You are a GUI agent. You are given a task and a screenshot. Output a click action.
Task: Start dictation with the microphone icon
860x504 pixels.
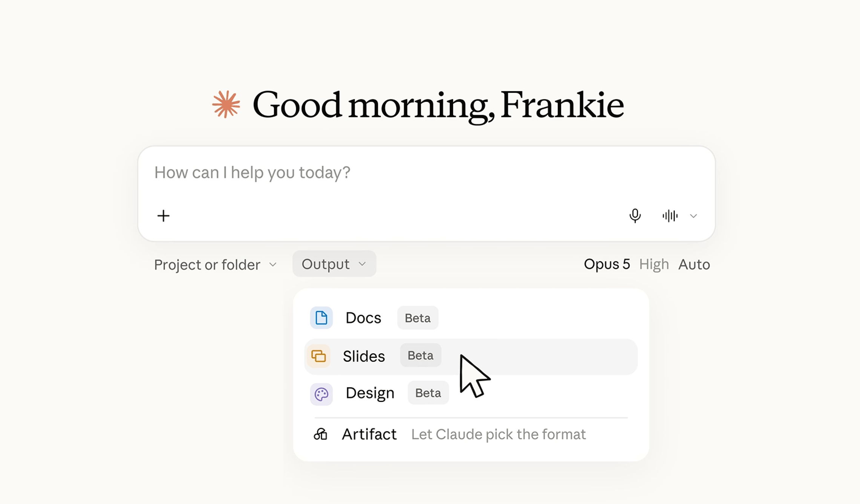point(635,216)
